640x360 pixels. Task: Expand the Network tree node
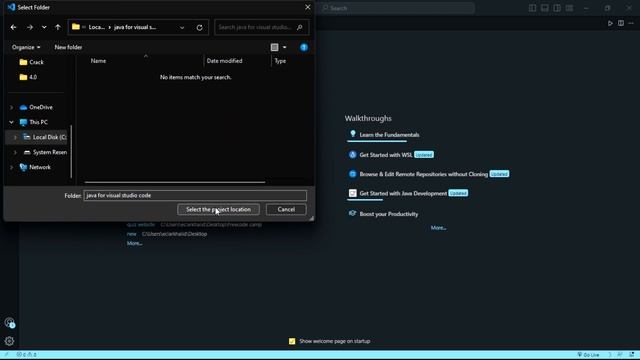[x=11, y=167]
